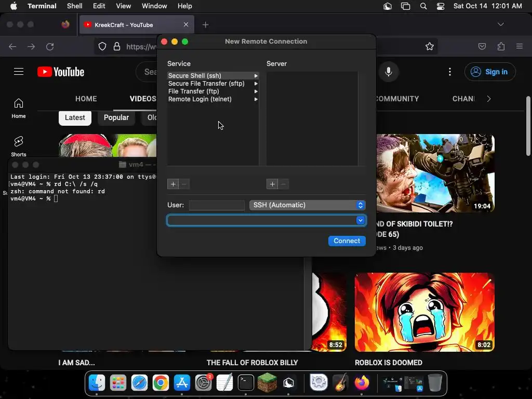Select the Popular filter chip
Screen dimensions: 532x399
click(x=116, y=118)
